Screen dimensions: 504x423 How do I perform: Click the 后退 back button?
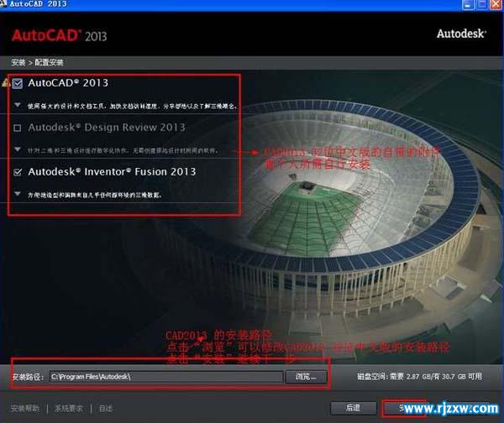[354, 408]
